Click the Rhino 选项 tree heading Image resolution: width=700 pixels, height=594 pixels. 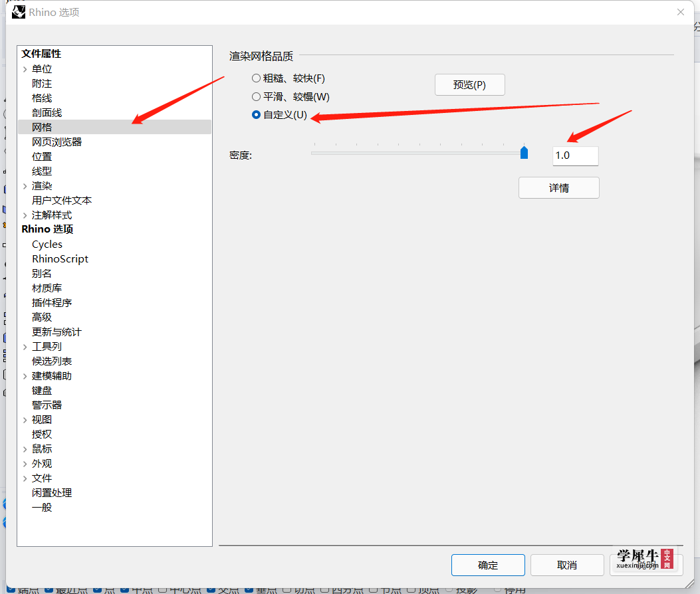(x=47, y=229)
